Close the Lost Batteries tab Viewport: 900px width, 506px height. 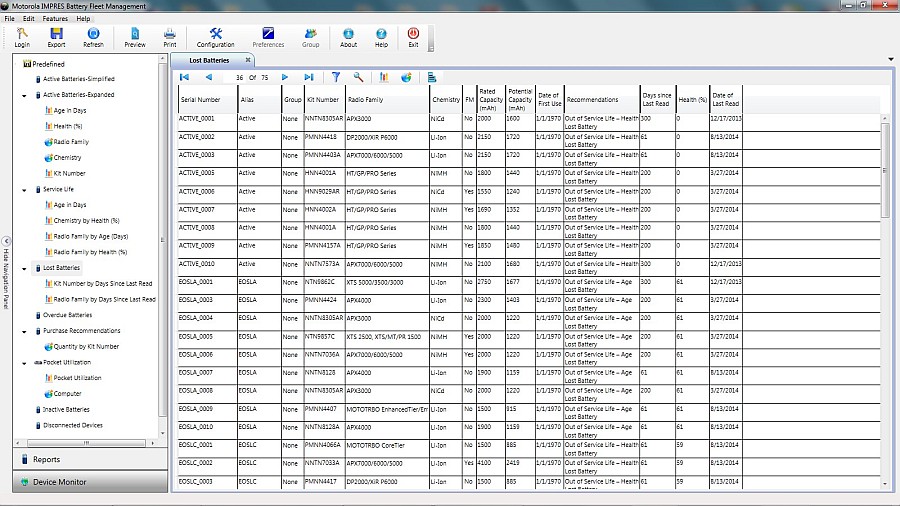click(x=248, y=60)
